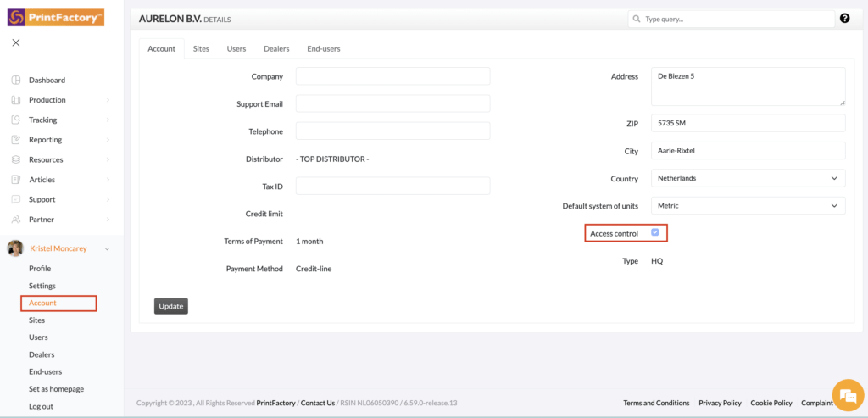Open the help question mark icon
This screenshot has height=418, width=868.
[844, 18]
